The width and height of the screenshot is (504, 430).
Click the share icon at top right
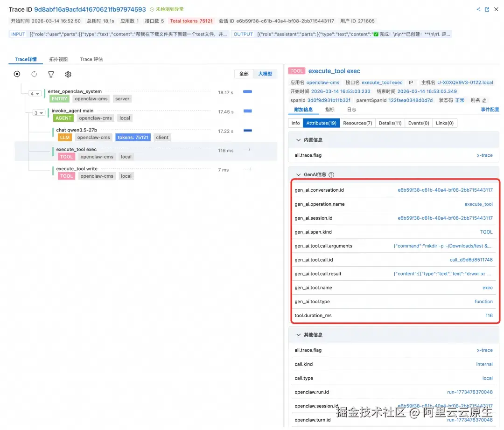[478, 9]
